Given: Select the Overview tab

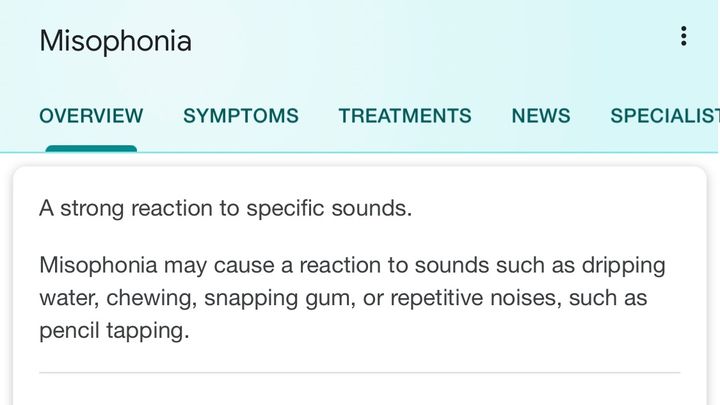Looking at the screenshot, I should (x=91, y=116).
